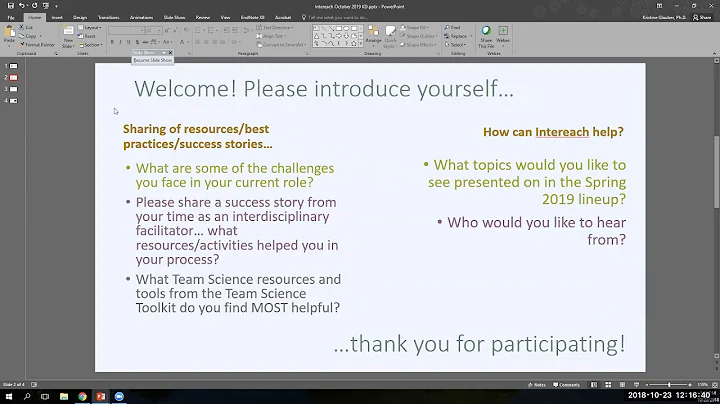The width and height of the screenshot is (720, 404).
Task: Click the Arrange button
Action: click(x=373, y=37)
